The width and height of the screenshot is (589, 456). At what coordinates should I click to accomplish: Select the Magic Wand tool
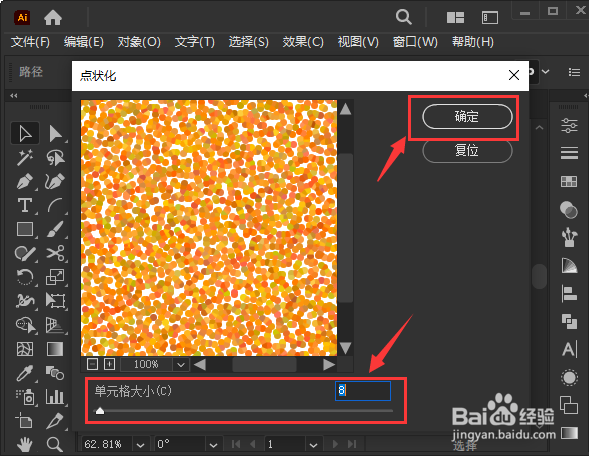25,157
